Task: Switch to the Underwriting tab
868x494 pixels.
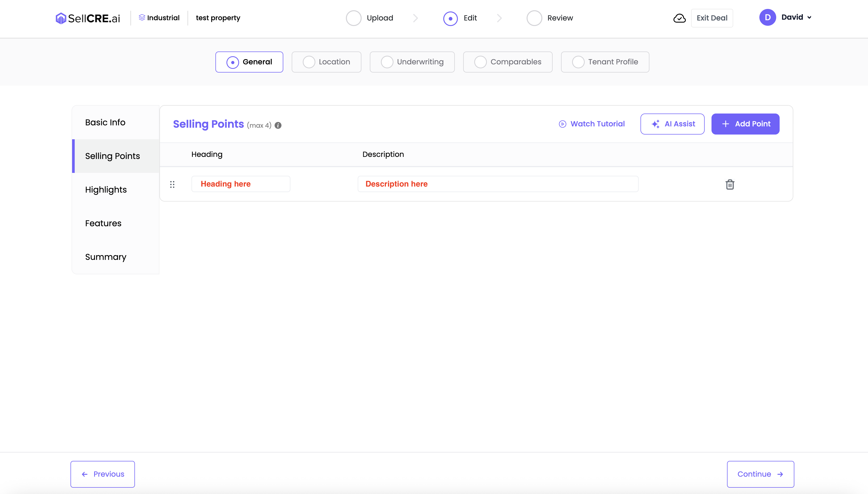Action: point(412,62)
